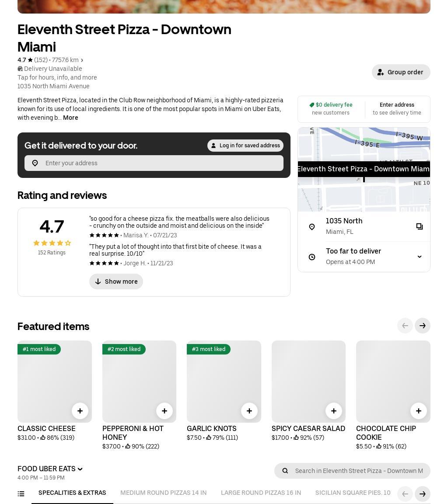Add Garlic Knots using plus icon
The width and height of the screenshot is (448, 504).
(249, 411)
